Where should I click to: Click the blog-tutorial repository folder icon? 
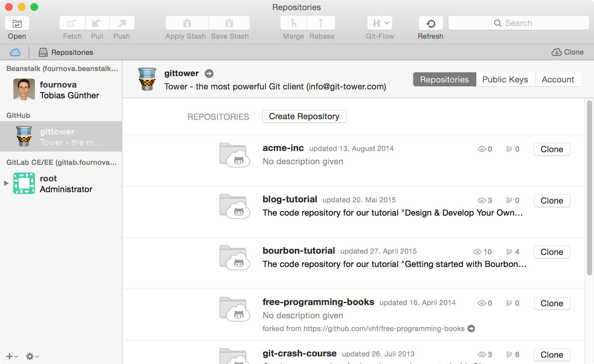(234, 206)
